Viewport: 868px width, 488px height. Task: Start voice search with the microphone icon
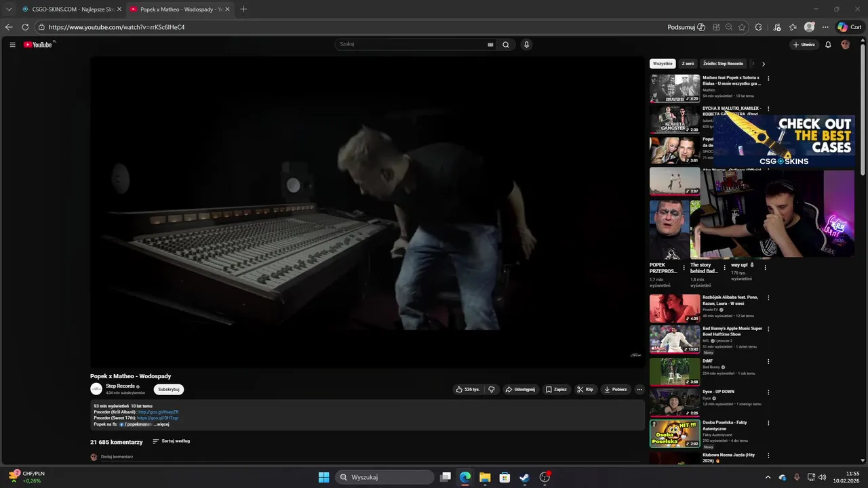click(526, 45)
